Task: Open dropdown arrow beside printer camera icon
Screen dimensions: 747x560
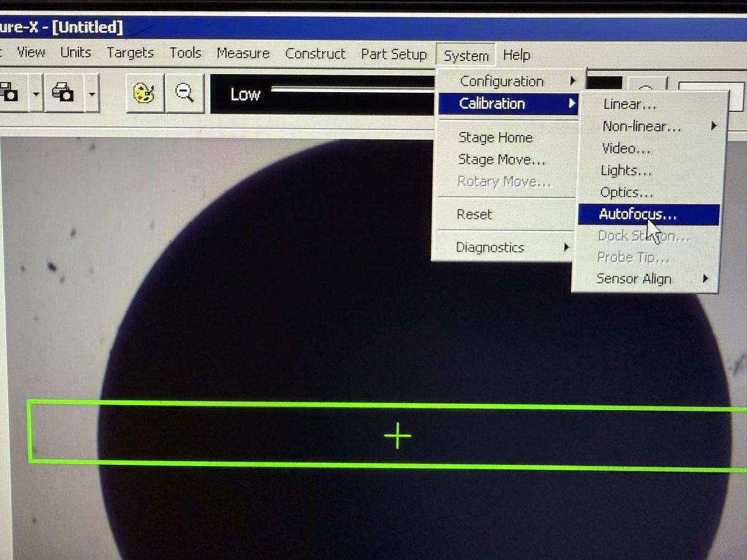Action: (x=92, y=94)
